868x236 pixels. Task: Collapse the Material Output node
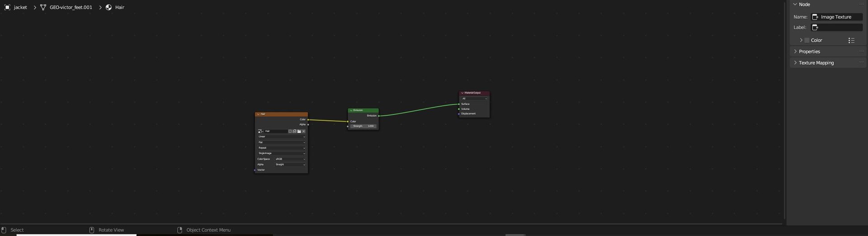coord(462,93)
